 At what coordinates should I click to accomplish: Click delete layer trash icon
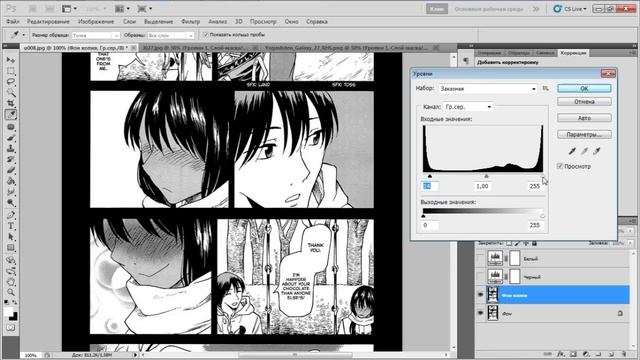point(624,354)
